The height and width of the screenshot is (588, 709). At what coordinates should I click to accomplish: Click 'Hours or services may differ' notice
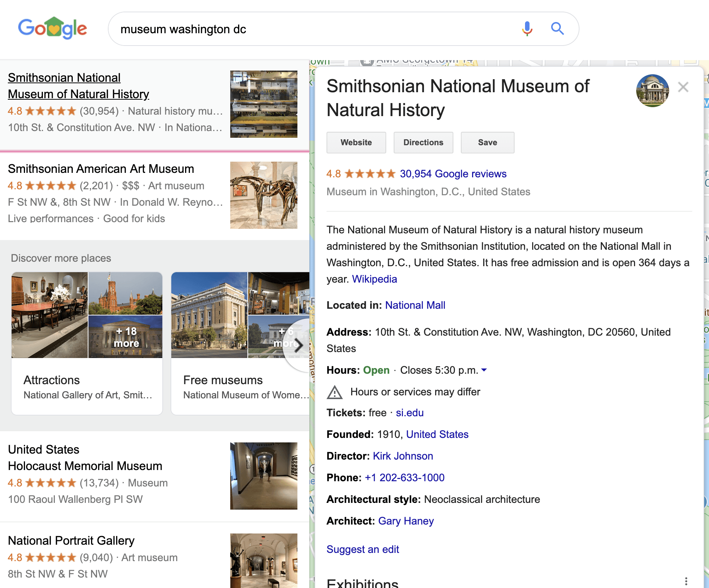415,392
